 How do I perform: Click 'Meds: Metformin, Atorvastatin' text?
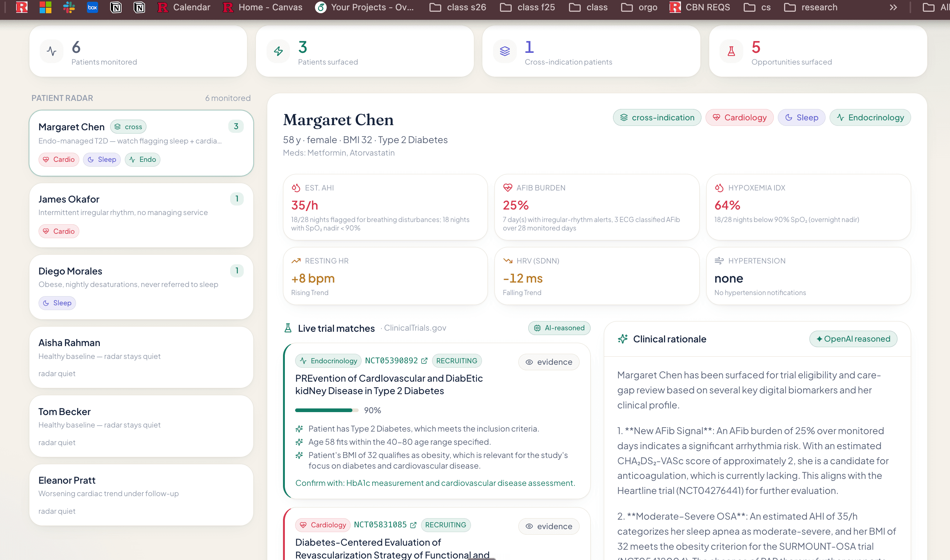click(339, 153)
